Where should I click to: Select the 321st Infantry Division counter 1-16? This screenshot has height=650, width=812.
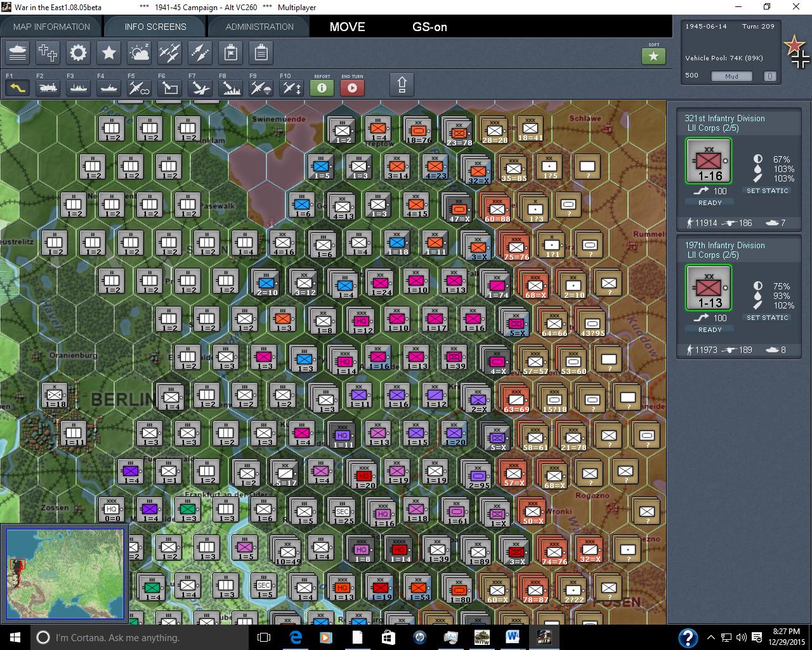tap(709, 161)
